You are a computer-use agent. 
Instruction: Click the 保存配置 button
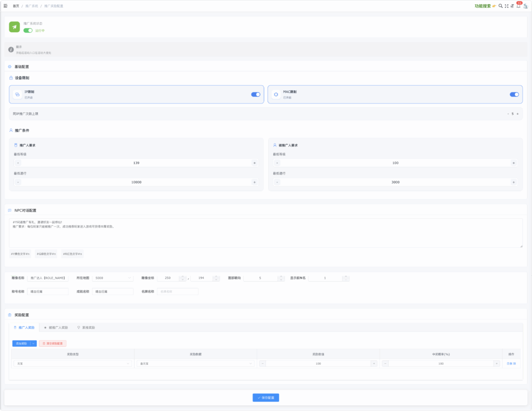click(266, 397)
